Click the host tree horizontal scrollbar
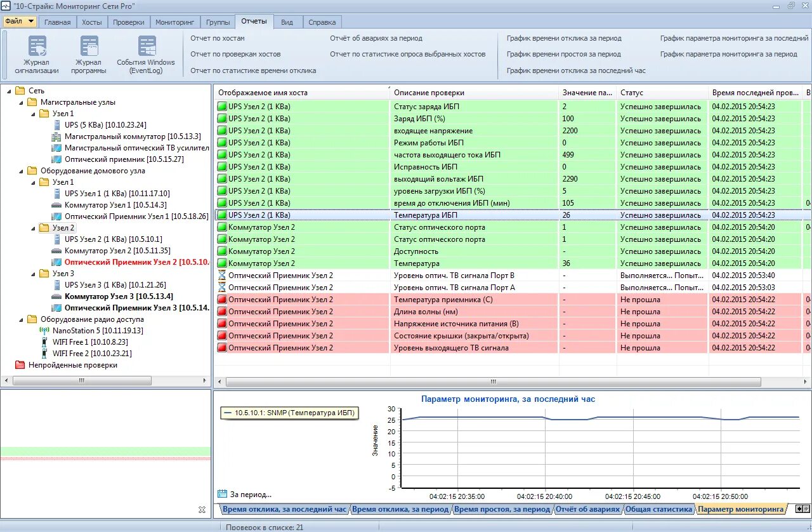This screenshot has width=812, height=532. coord(81,380)
